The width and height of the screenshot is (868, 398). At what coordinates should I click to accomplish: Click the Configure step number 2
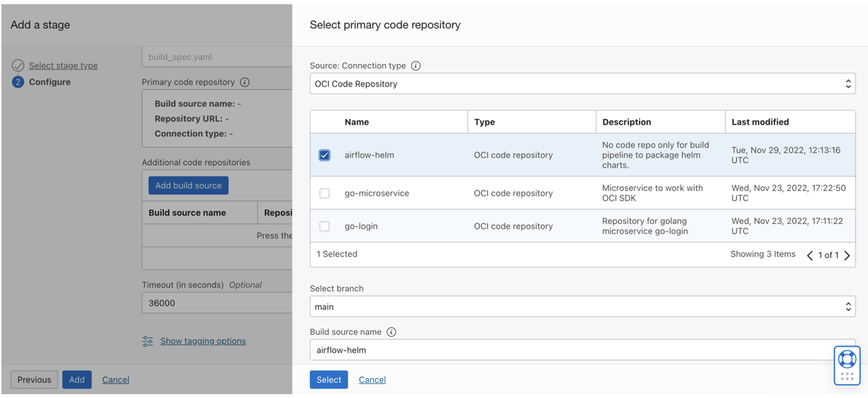coord(18,82)
